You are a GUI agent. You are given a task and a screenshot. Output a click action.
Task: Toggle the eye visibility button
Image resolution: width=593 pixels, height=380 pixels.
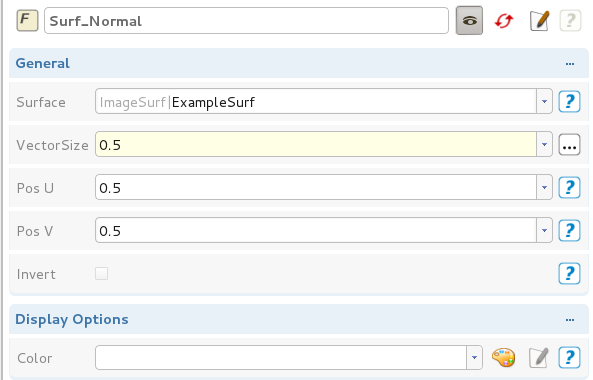[469, 20]
